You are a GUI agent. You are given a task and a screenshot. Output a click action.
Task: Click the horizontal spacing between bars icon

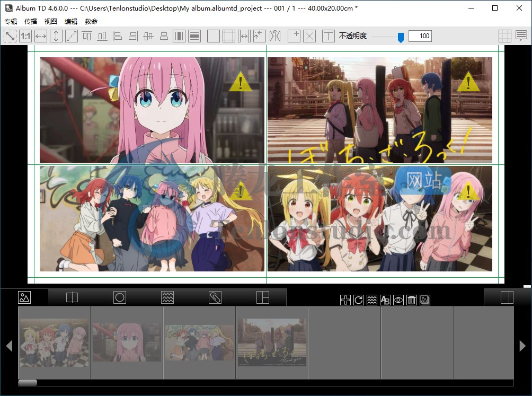pyautogui.click(x=244, y=36)
